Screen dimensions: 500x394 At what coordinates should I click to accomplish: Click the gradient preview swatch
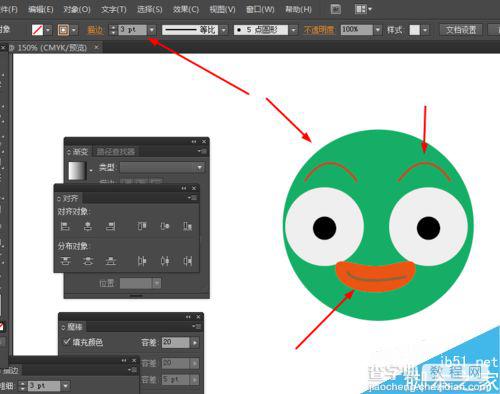tap(77, 171)
